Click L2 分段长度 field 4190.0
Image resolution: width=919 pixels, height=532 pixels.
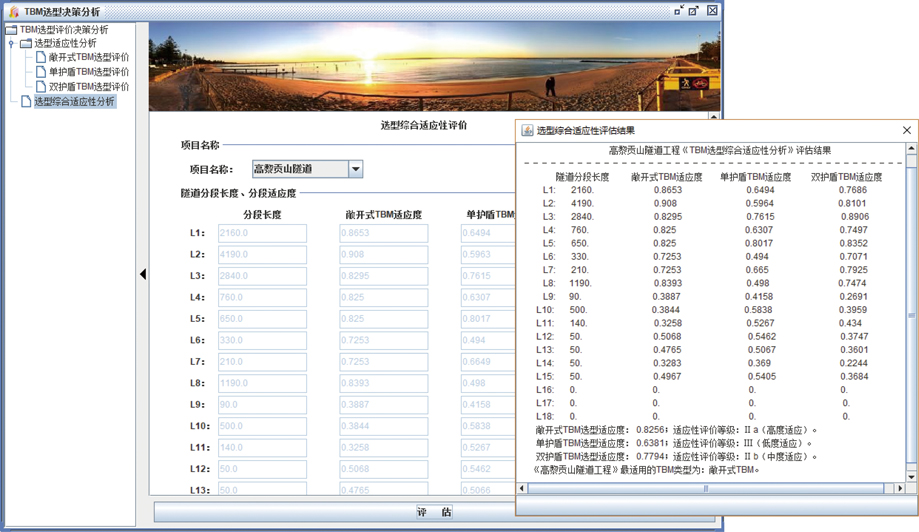[263, 254]
